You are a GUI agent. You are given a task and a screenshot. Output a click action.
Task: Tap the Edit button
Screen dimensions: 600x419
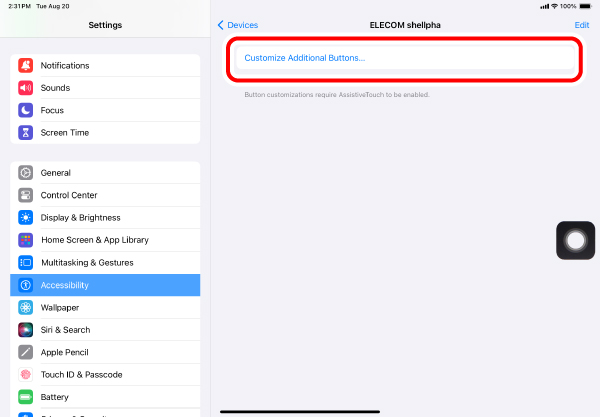point(582,25)
